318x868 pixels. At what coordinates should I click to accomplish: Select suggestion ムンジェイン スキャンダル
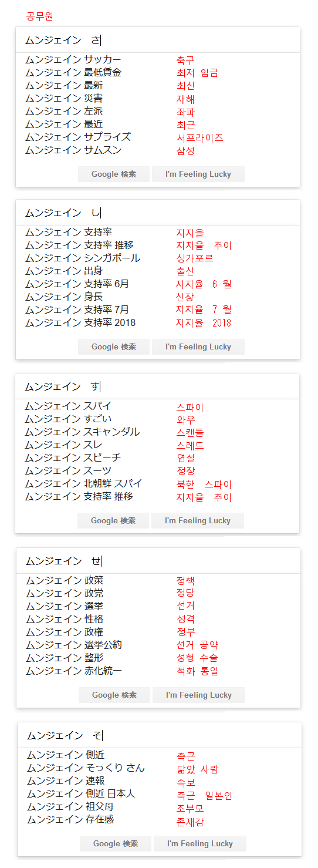82,432
